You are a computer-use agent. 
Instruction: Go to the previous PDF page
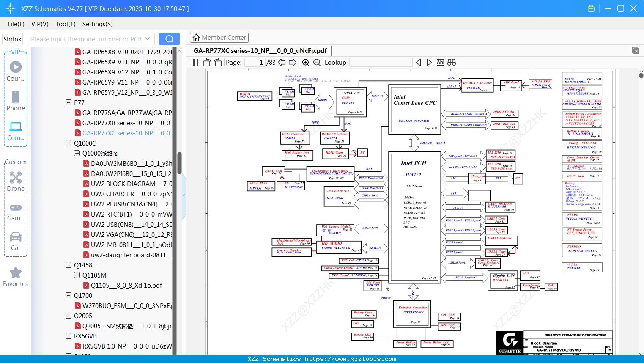[x=282, y=63]
